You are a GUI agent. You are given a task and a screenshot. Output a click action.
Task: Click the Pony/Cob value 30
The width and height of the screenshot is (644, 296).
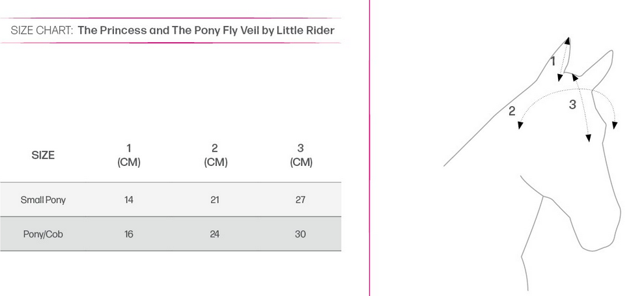coord(301,234)
